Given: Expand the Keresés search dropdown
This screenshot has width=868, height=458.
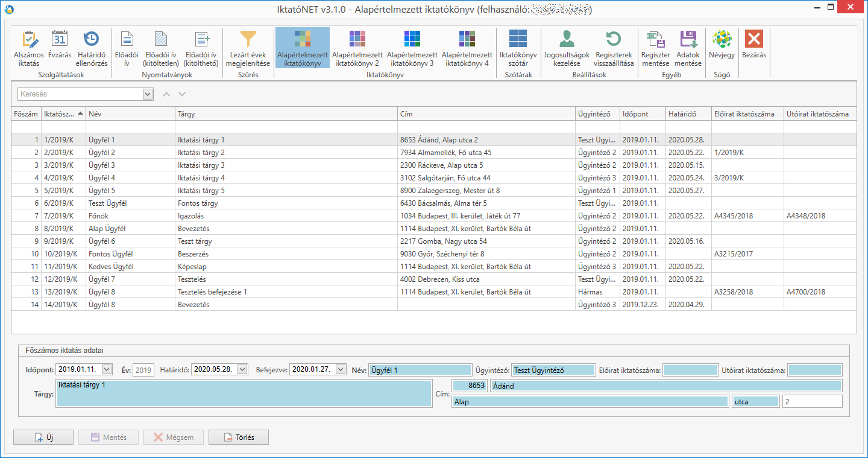Looking at the screenshot, I should point(148,94).
